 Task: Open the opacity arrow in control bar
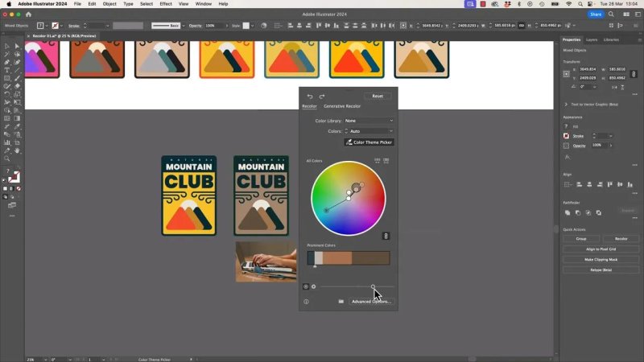(227, 26)
